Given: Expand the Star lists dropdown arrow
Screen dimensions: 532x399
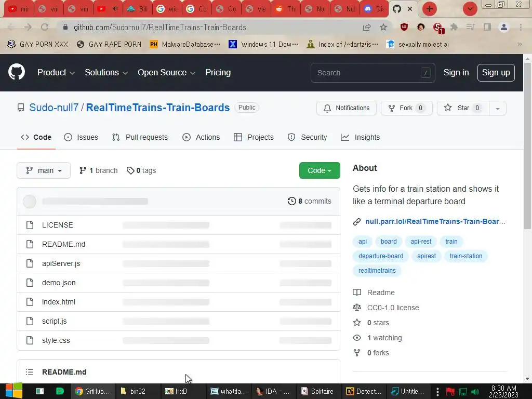Looking at the screenshot, I should 498,108.
